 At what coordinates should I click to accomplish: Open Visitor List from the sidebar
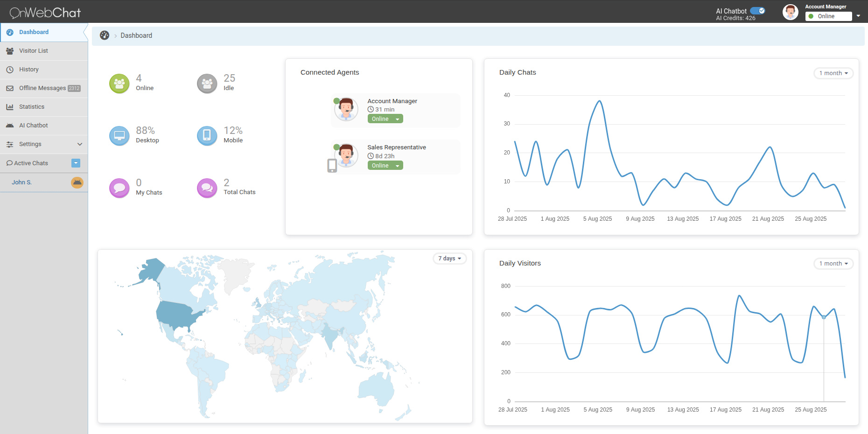(34, 51)
